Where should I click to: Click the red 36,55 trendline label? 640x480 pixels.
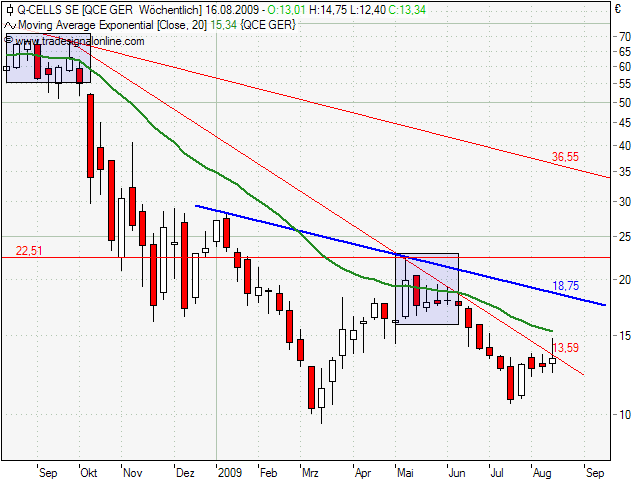click(565, 157)
